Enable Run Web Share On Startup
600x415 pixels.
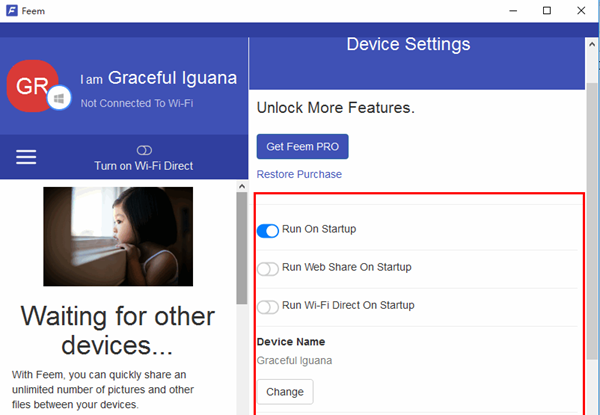point(267,269)
